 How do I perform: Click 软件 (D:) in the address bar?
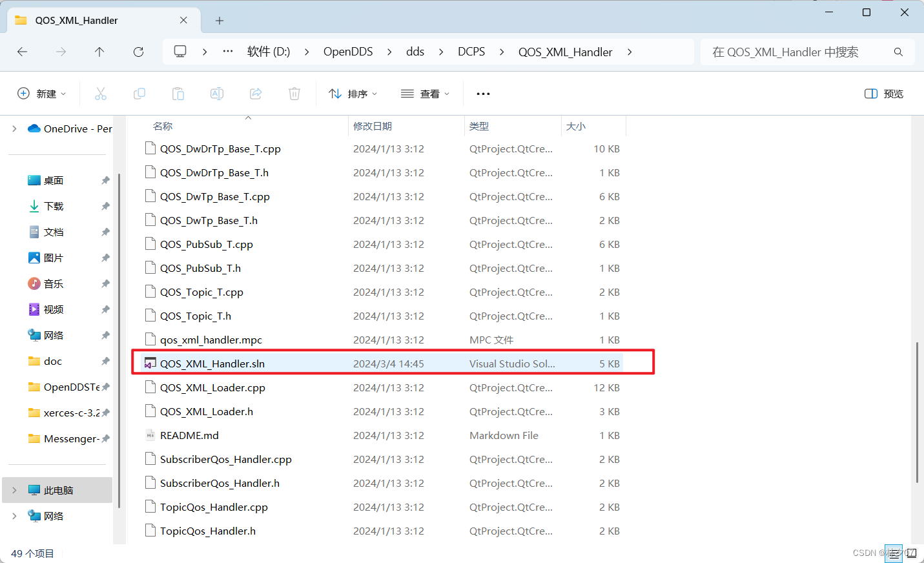[x=269, y=52]
